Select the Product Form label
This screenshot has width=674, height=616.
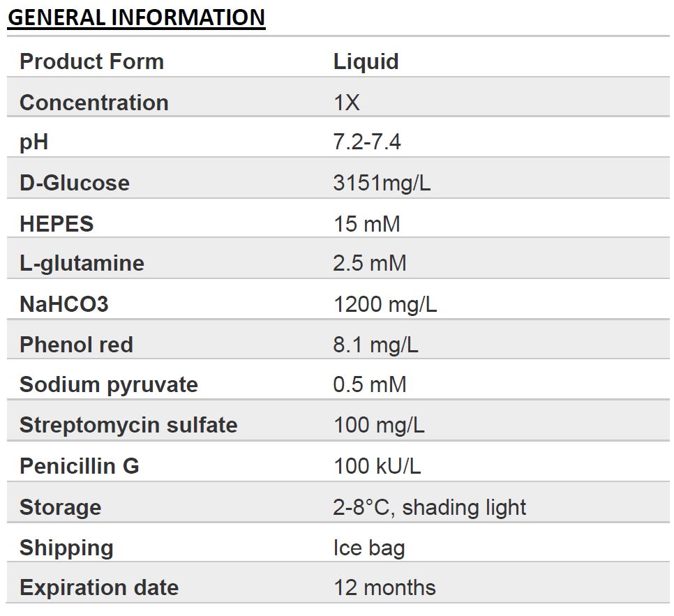pyautogui.click(x=91, y=61)
